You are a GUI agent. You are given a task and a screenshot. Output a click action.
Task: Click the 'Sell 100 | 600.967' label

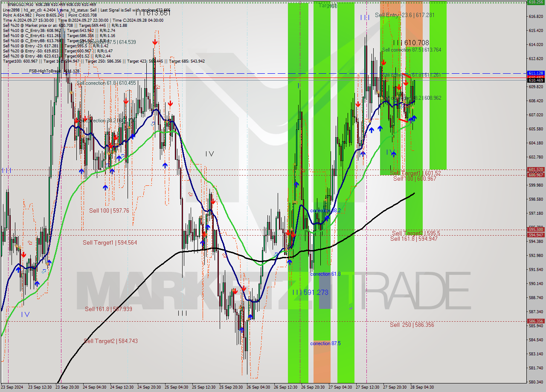tap(415, 179)
